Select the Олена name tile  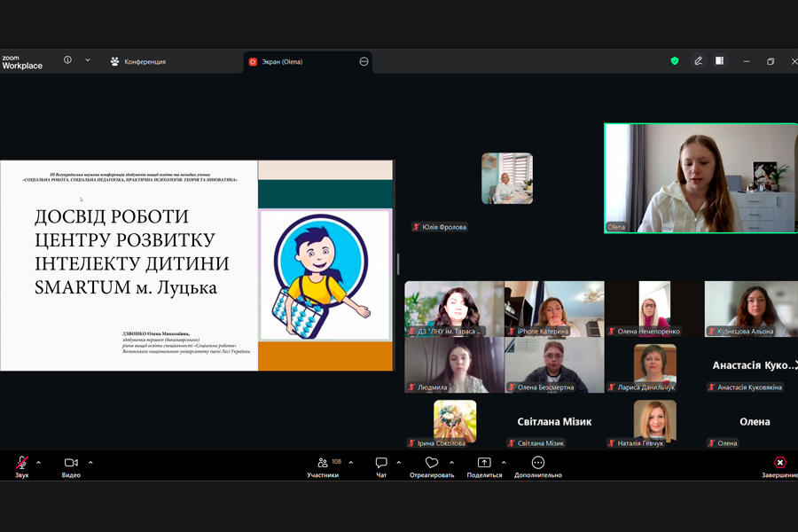(755, 421)
